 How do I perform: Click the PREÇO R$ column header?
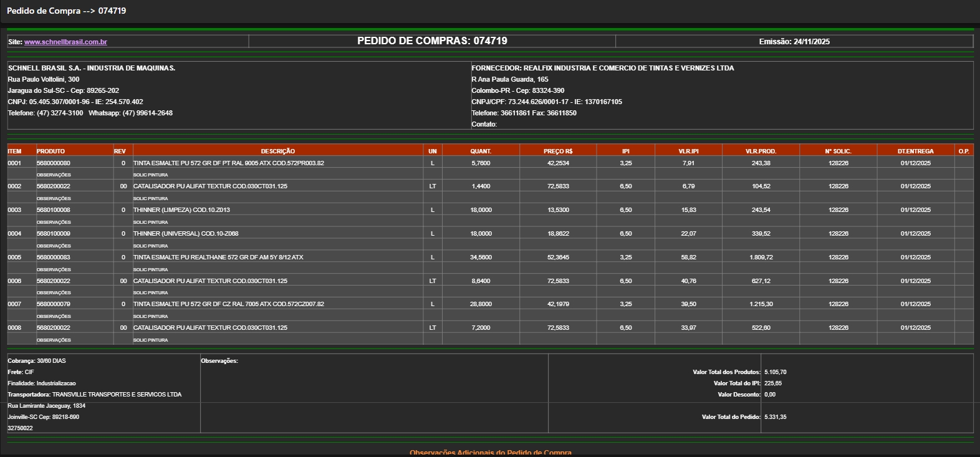(557, 151)
